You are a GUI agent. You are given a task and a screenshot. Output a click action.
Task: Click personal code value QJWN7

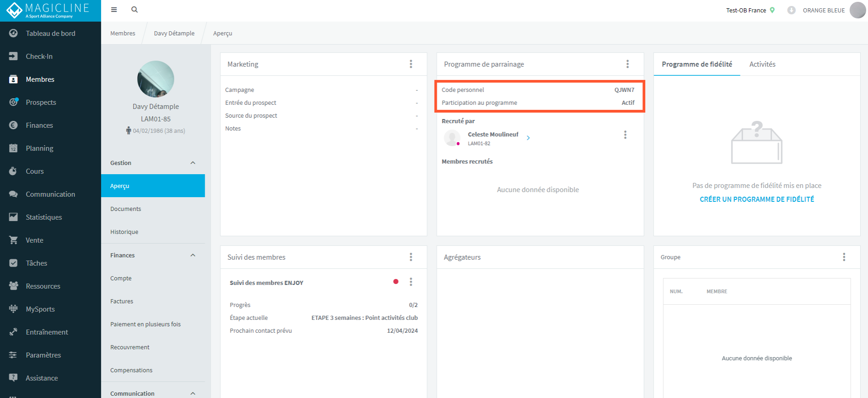[x=625, y=90]
